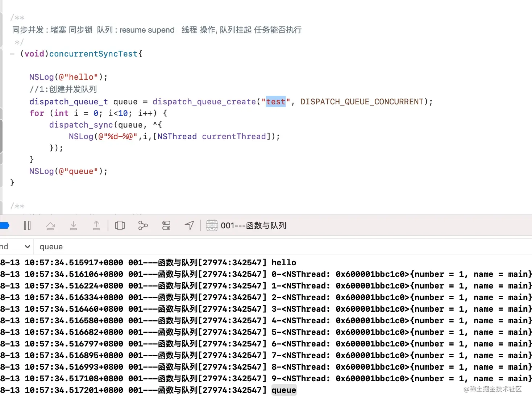Select the highlighted test string in code

pos(275,101)
